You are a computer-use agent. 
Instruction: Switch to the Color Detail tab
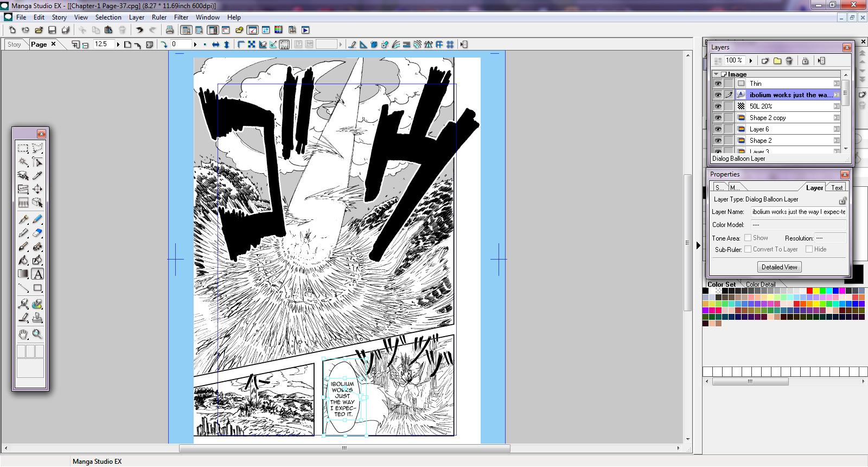click(761, 285)
